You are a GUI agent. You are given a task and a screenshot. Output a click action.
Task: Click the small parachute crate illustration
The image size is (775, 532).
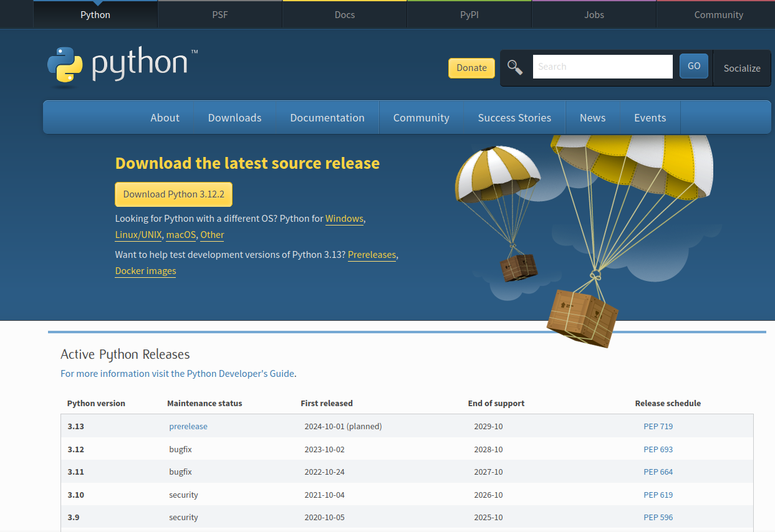pos(518,267)
